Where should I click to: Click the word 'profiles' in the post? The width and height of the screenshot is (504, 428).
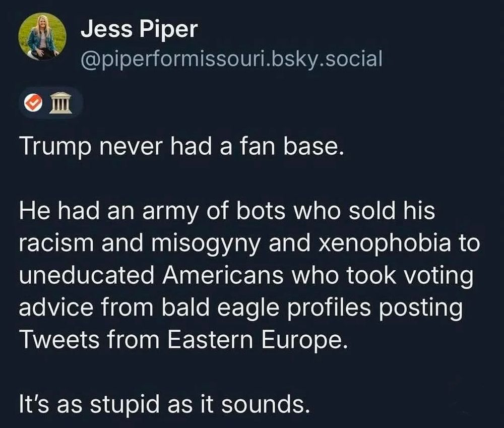(x=329, y=309)
